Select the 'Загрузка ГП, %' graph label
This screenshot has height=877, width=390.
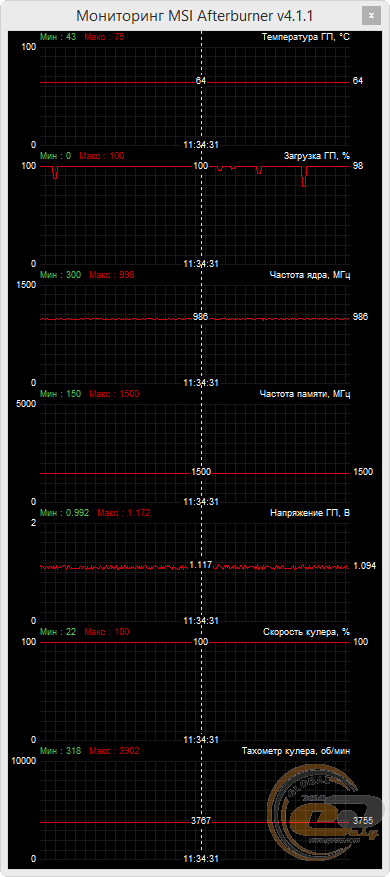coord(317,156)
